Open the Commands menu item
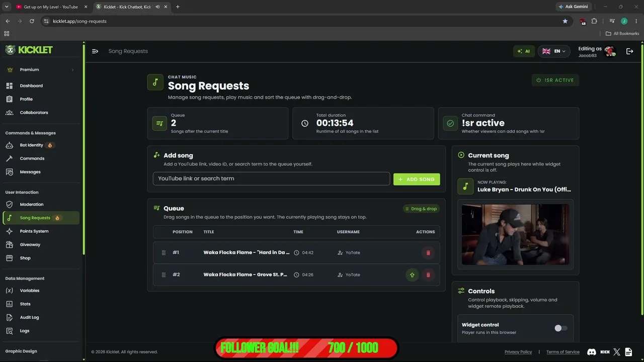This screenshot has height=362, width=644. pyautogui.click(x=32, y=158)
